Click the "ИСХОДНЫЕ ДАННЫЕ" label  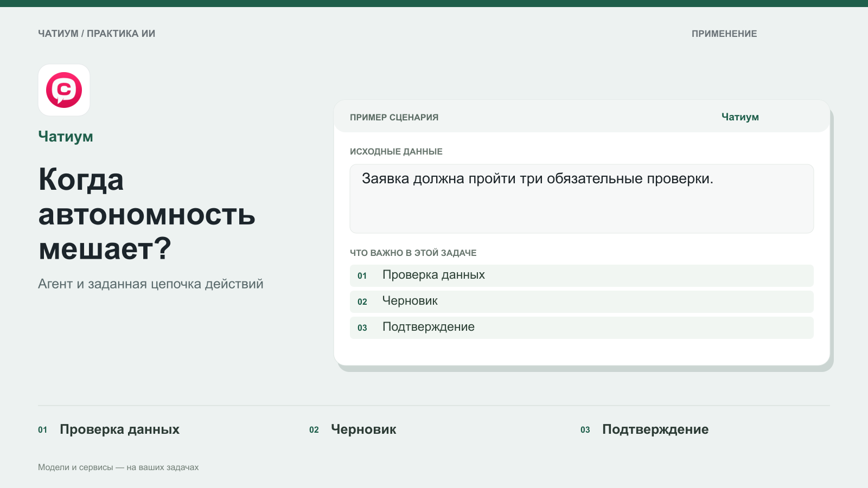click(396, 152)
